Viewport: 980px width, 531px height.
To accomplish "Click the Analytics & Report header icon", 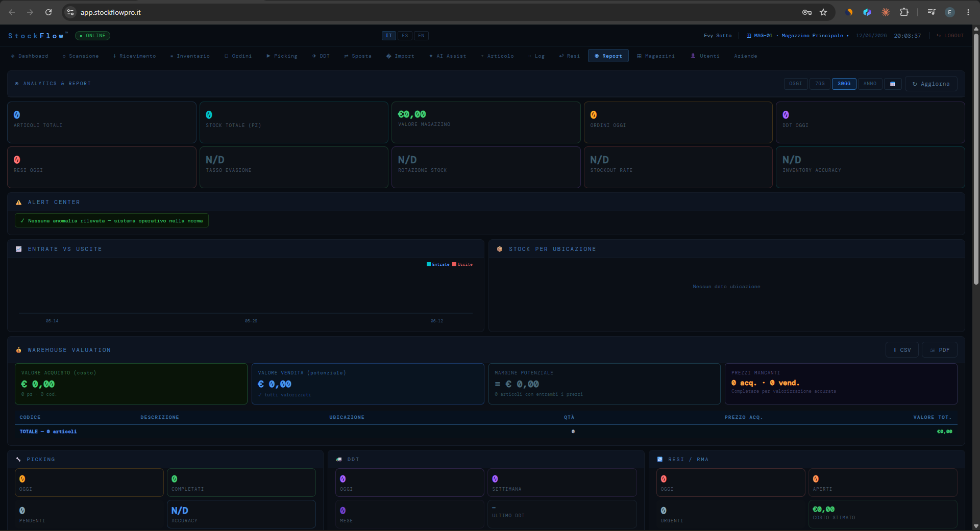I will [17, 84].
